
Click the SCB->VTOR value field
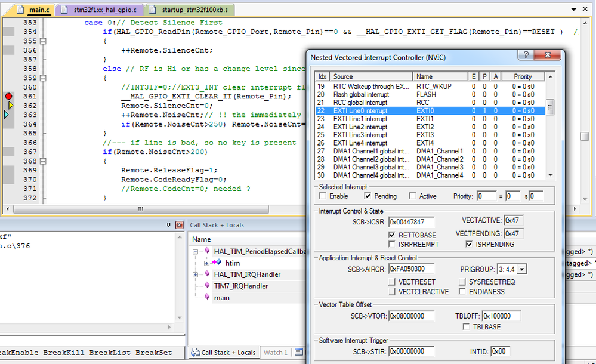click(411, 316)
